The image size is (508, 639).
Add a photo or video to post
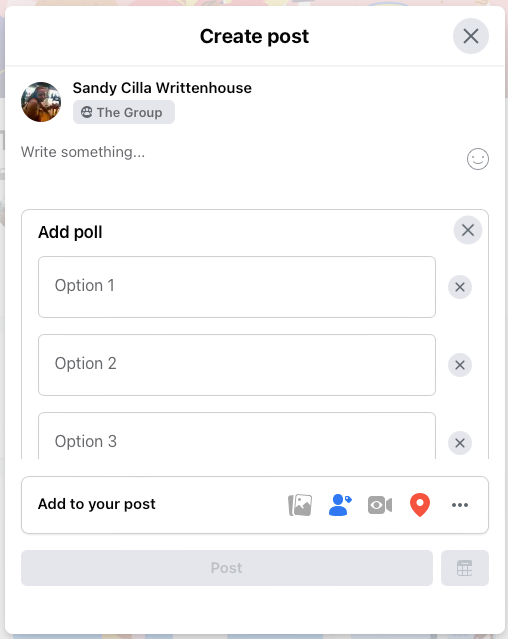(300, 505)
